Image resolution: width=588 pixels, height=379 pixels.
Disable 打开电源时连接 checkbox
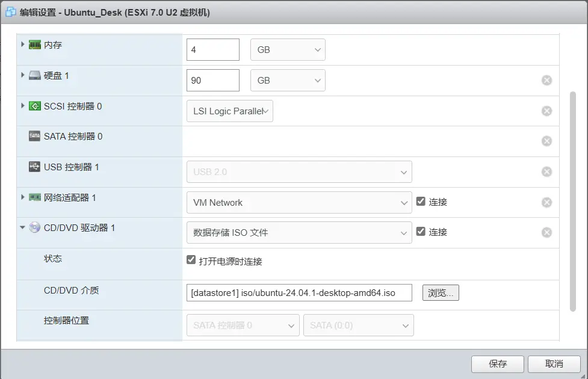tap(191, 260)
